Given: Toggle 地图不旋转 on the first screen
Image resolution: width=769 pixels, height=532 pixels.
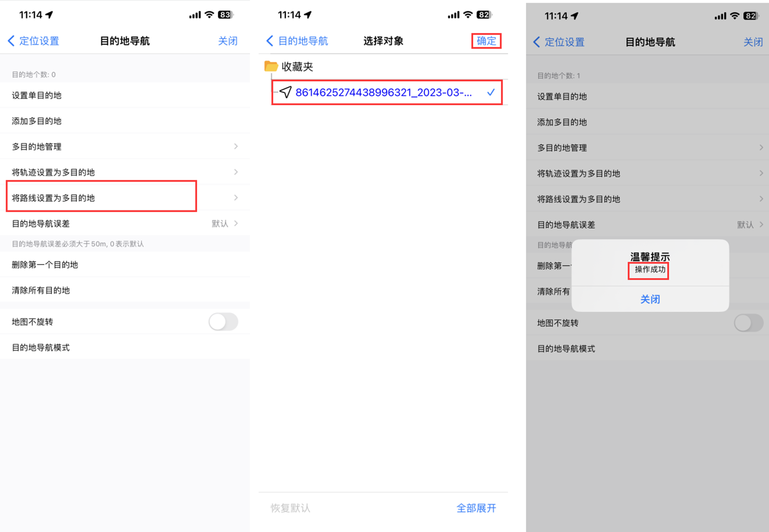Looking at the screenshot, I should pyautogui.click(x=223, y=322).
